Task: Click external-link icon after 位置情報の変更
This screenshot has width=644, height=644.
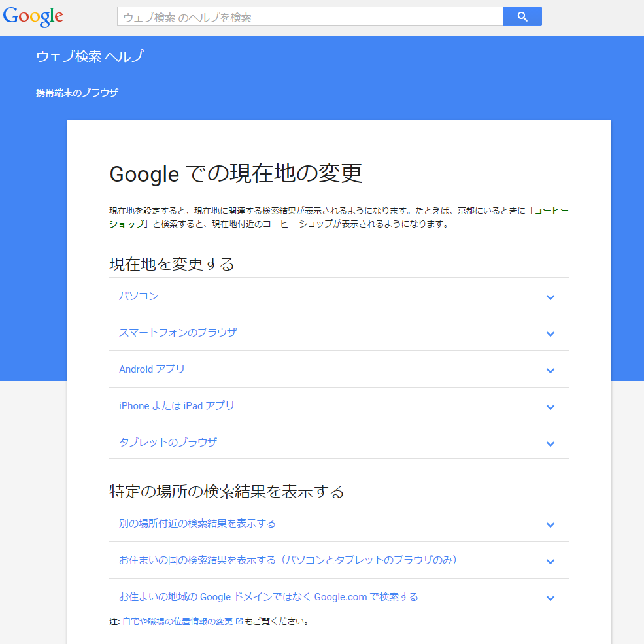Action: tap(239, 621)
